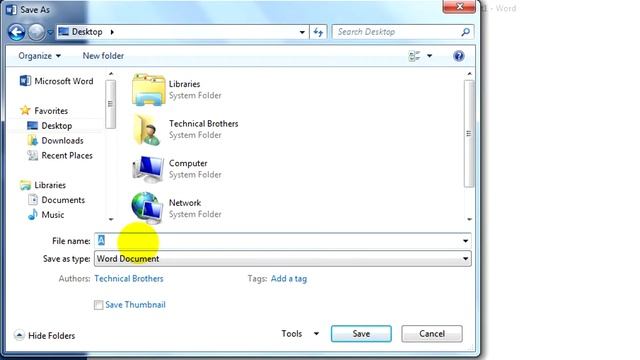Open Recent Places in navigation pane
Screen dimensions: 640x360
(60, 156)
